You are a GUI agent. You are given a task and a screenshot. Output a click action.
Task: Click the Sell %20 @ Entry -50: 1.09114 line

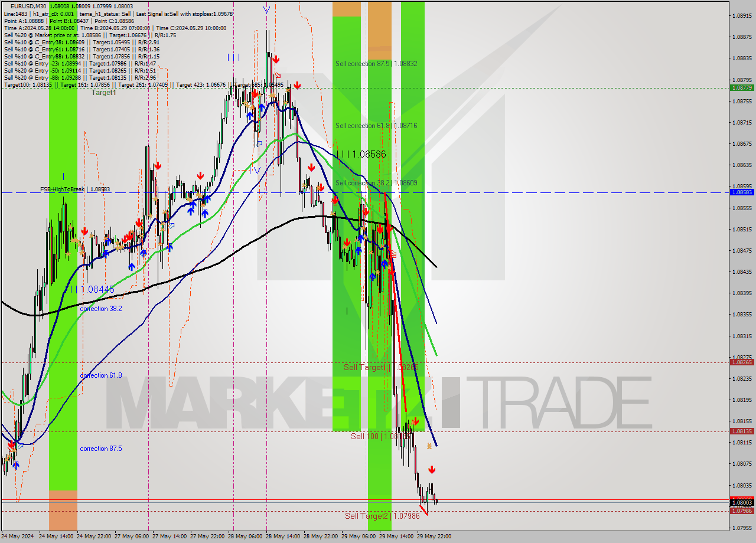click(x=80, y=70)
